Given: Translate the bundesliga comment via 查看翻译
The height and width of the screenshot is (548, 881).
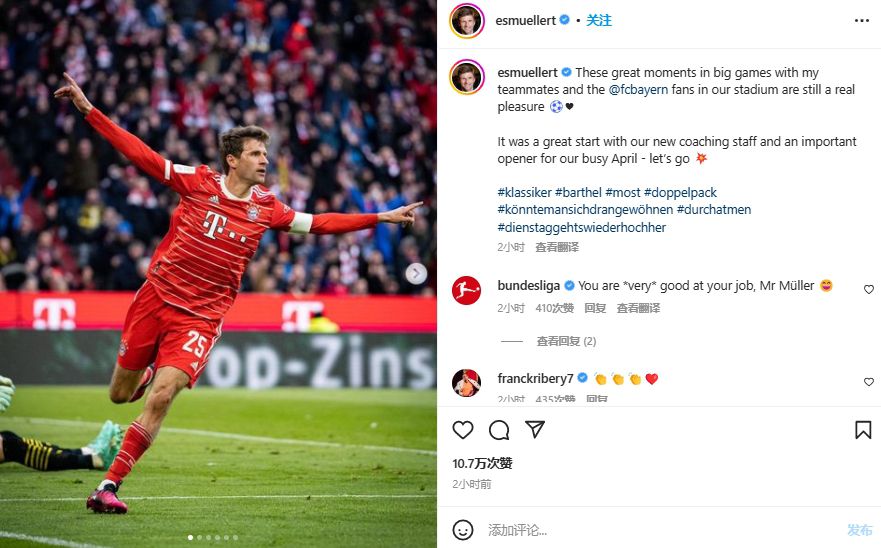Looking at the screenshot, I should 638,308.
